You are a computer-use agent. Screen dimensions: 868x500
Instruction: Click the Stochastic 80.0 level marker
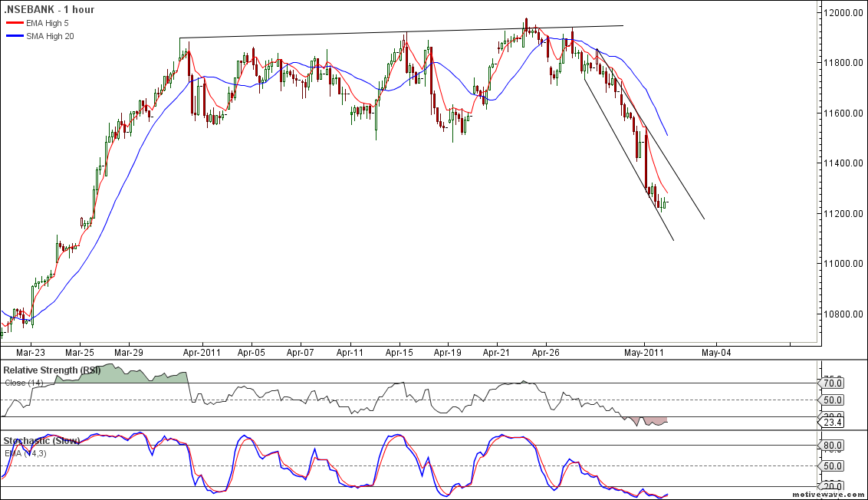pyautogui.click(x=833, y=445)
